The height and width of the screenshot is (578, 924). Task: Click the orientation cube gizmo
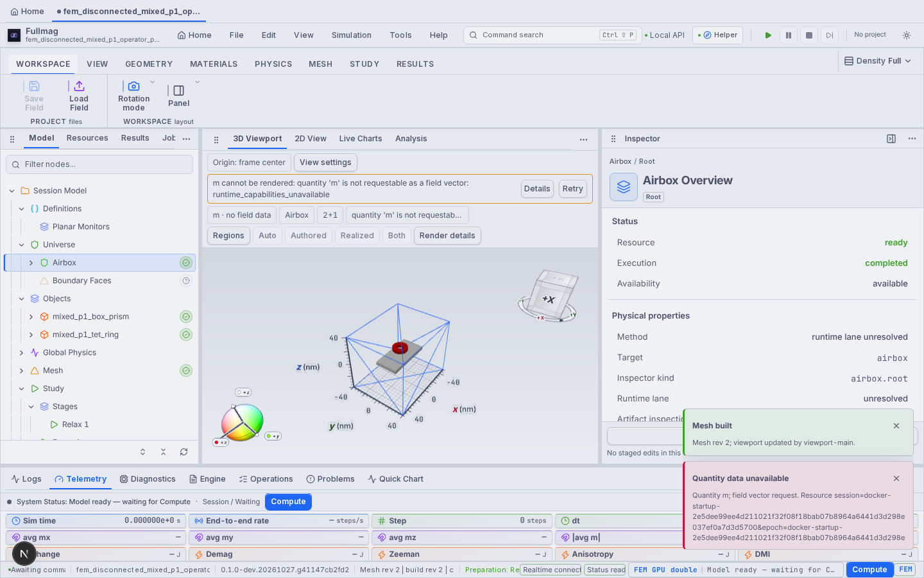(549, 296)
